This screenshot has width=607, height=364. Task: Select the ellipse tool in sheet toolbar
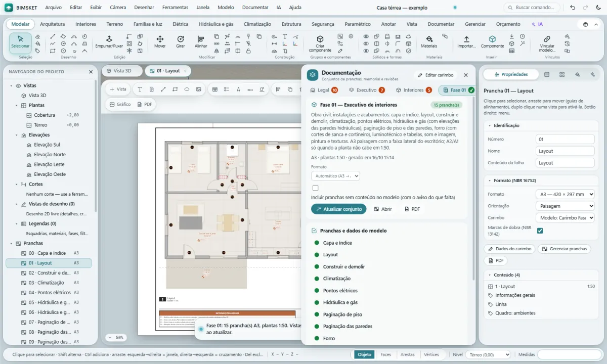click(187, 89)
